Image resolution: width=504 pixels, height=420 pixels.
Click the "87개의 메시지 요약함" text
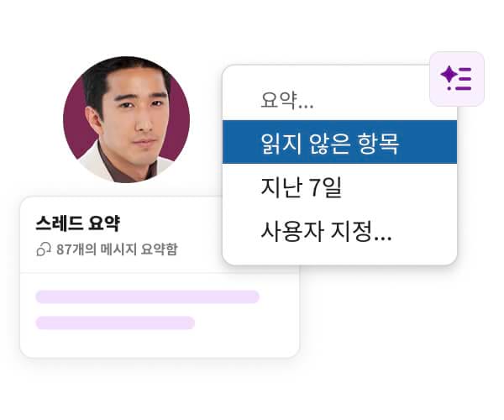tap(117, 249)
